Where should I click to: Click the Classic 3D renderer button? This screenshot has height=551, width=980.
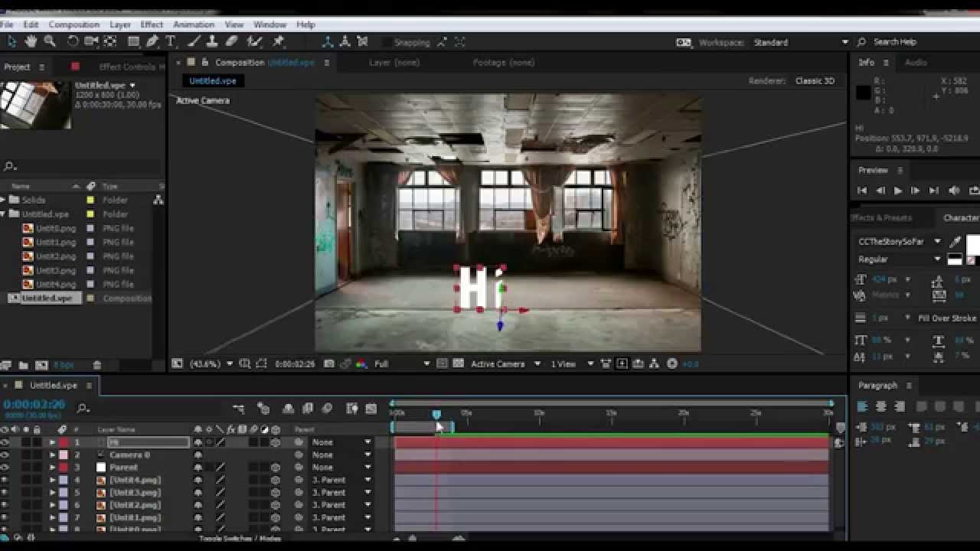[815, 81]
